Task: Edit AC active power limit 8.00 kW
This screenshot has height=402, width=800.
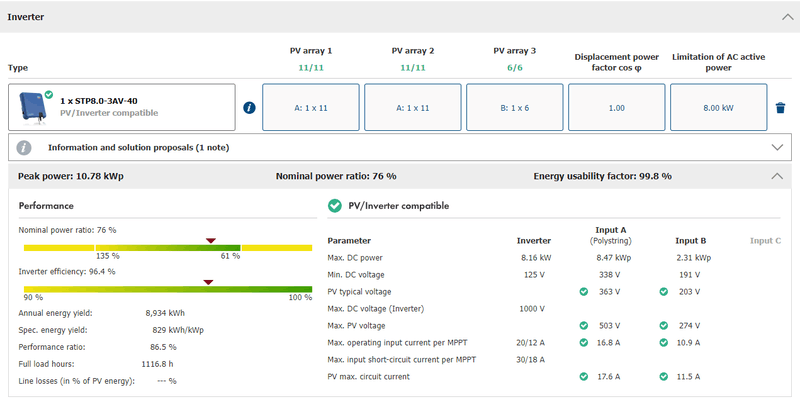Action: point(719,107)
